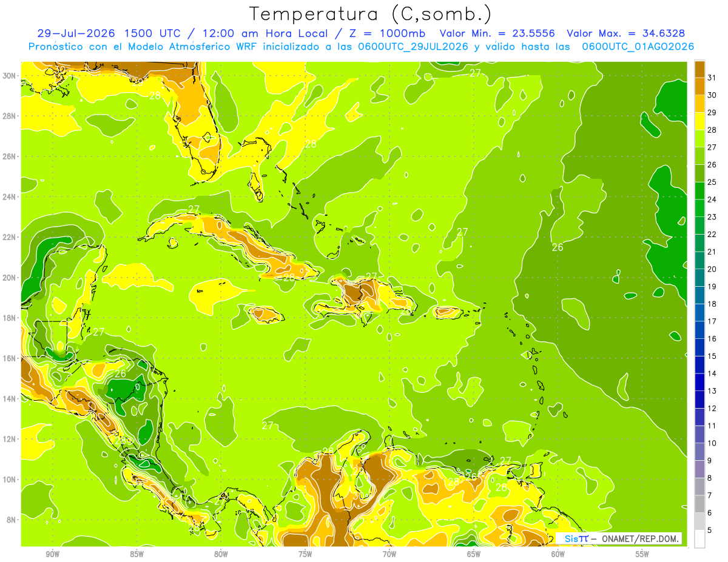Click the 26N latitude axis label
The height and width of the screenshot is (562, 728).
tap(10, 156)
